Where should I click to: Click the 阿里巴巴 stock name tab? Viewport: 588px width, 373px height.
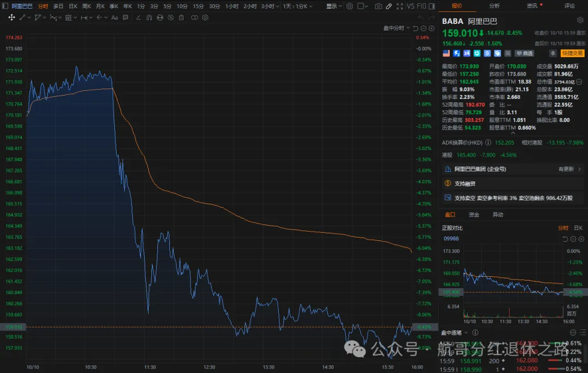(x=22, y=6)
